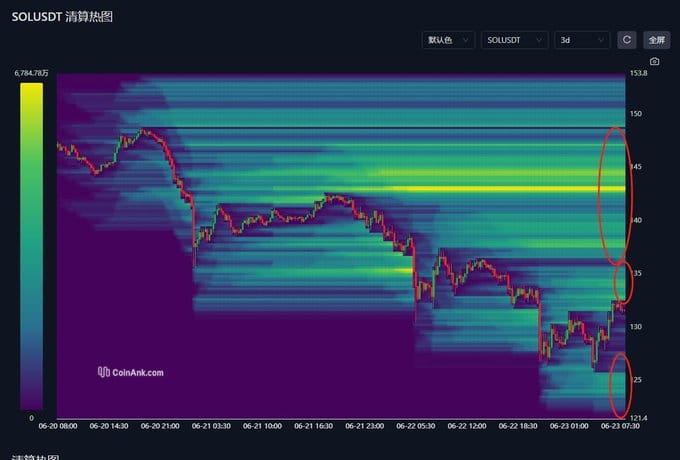Click the 06-21 16:30 time axis label
The image size is (680, 460).
click(x=314, y=426)
